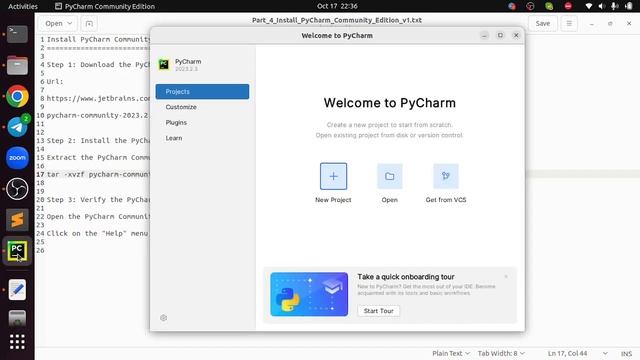Open Zoom from the dock
Viewport: 640px width, 360px height.
coord(17,158)
